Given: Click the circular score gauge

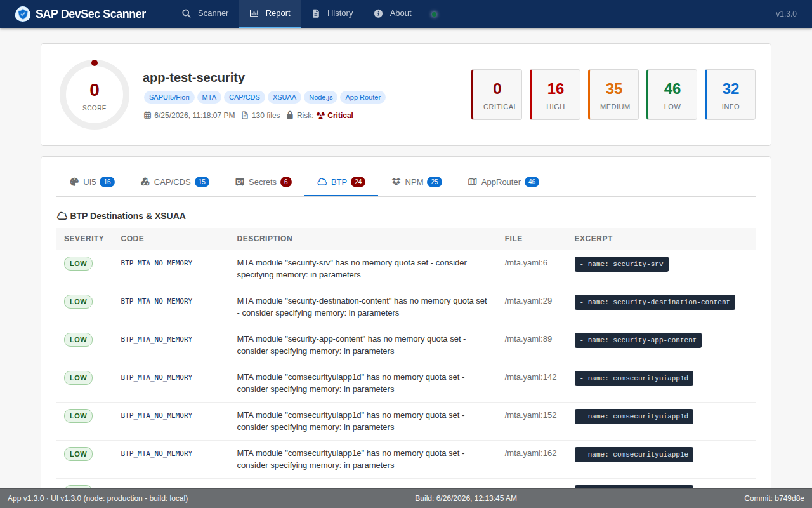Looking at the screenshot, I should [x=95, y=95].
